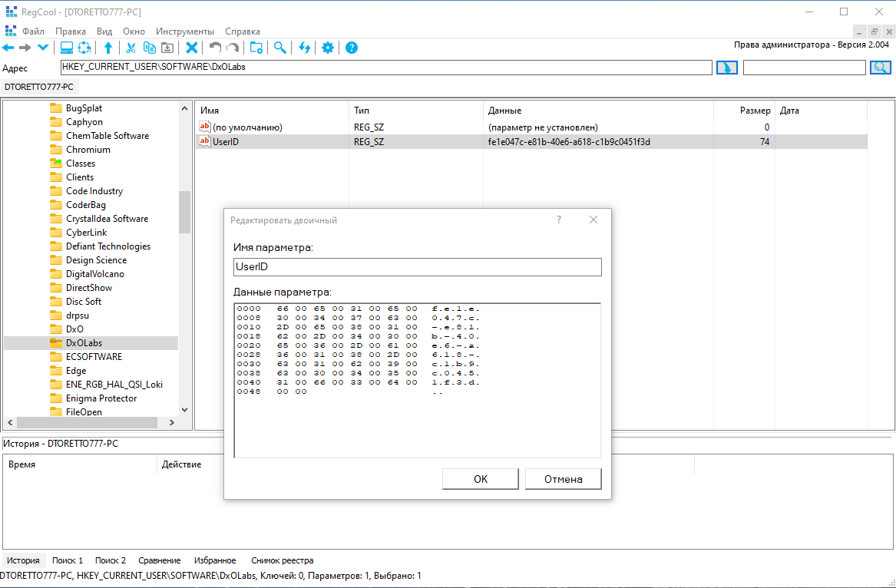
Task: Select the Enigma Protector tree key
Action: click(x=101, y=398)
